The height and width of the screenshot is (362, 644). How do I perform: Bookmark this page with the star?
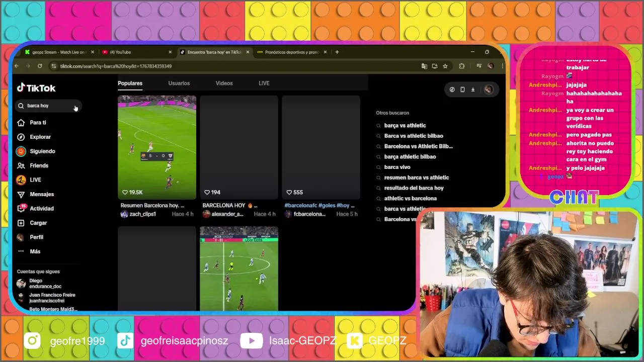[x=445, y=66]
